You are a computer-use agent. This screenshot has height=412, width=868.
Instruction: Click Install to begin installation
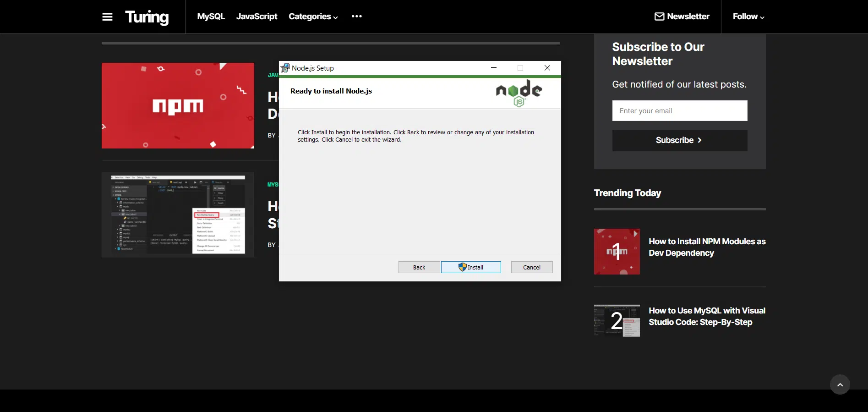(471, 267)
